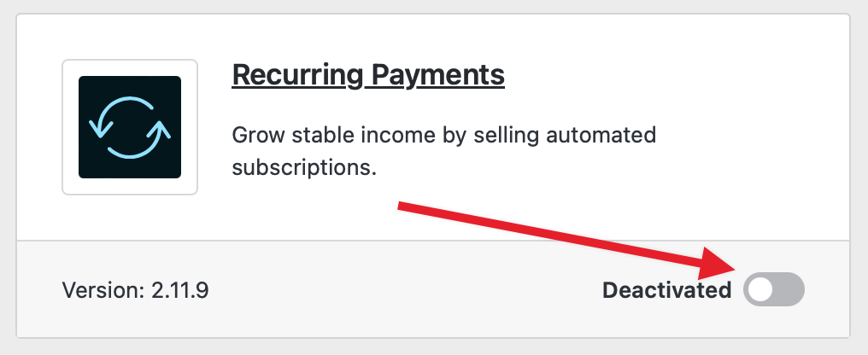The image size is (868, 355).
Task: Toggle the Recurring Payments activation switch
Action: click(774, 290)
